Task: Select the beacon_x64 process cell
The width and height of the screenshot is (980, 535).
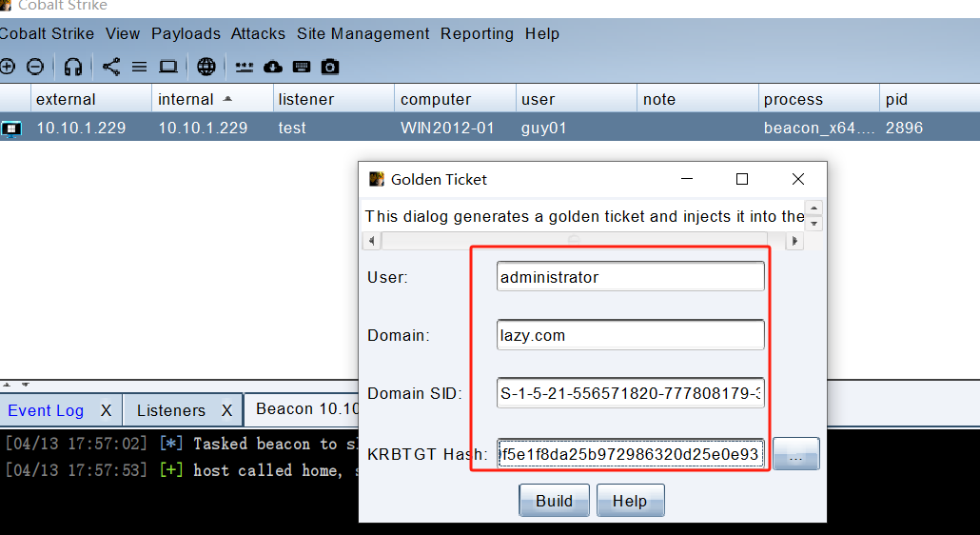Action: pyautogui.click(x=819, y=128)
